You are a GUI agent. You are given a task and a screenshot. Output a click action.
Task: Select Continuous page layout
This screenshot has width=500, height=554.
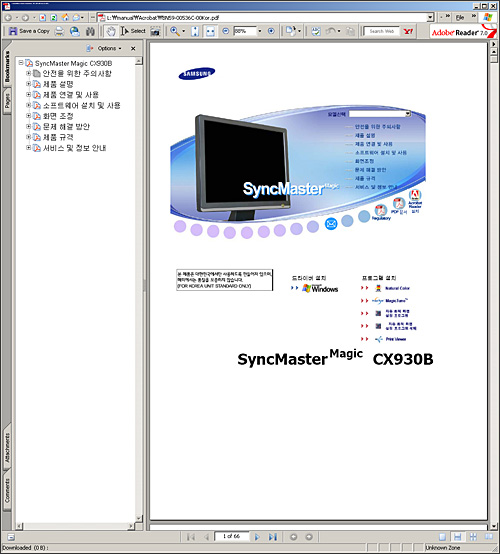click(x=457, y=537)
